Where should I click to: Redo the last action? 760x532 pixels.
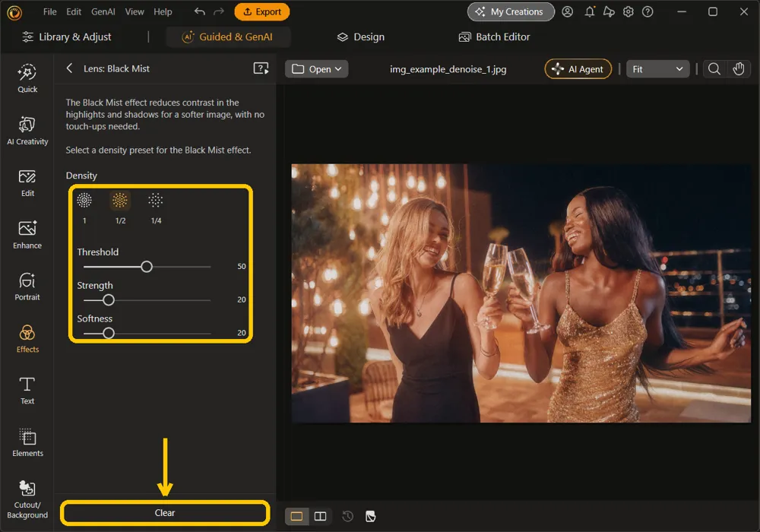219,11
